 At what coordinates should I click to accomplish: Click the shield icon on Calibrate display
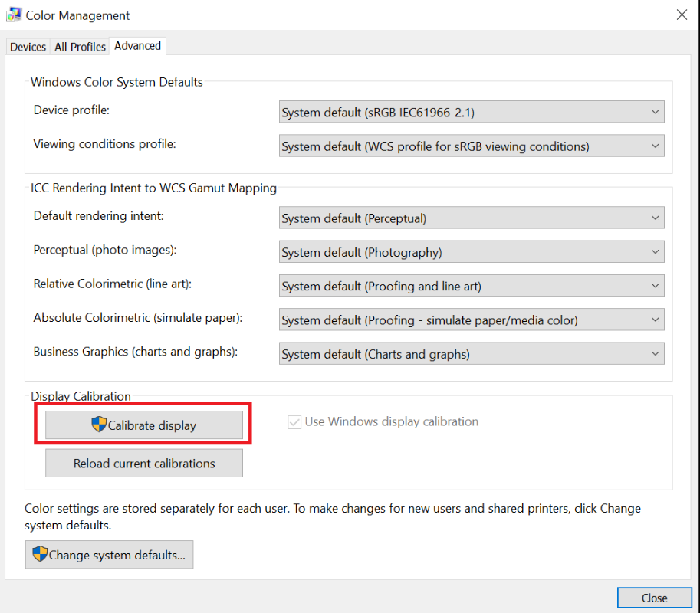pyautogui.click(x=99, y=425)
